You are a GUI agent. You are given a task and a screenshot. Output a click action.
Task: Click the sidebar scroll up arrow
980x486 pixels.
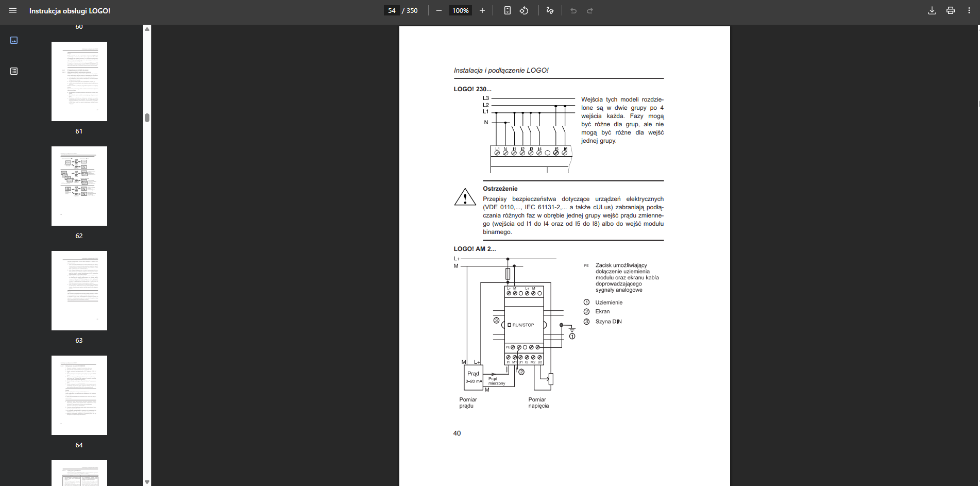[x=147, y=29]
